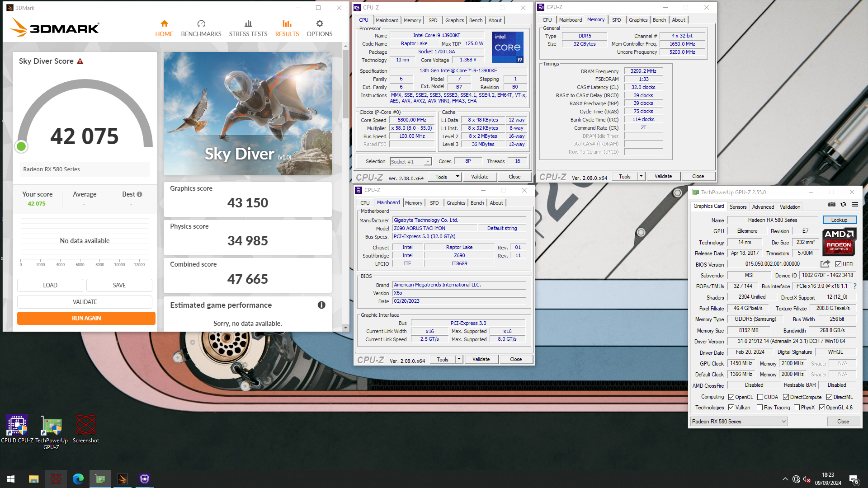Screen dimensions: 868x488
Task: Click AMD Radeon logo in GPU-Z
Action: coord(839,242)
